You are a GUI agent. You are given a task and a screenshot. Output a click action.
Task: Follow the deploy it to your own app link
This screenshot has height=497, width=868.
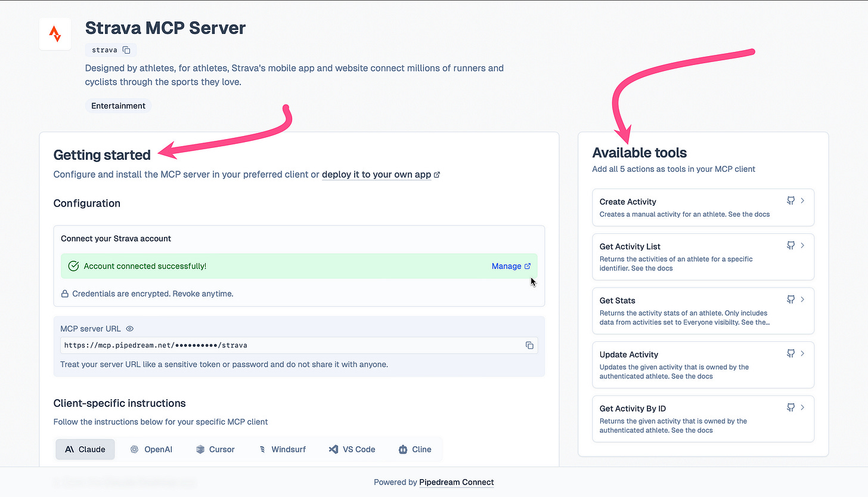[x=380, y=175]
